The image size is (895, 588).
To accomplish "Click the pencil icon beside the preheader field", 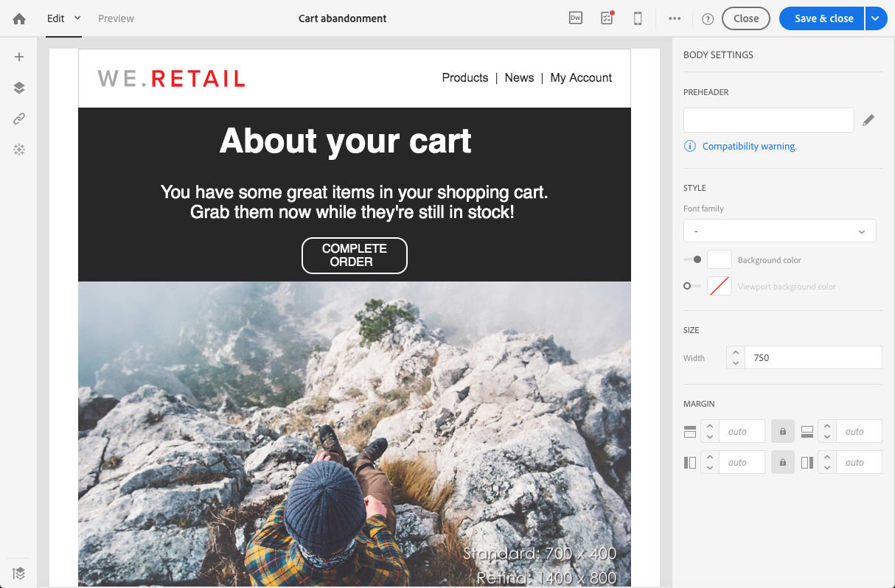I will pos(868,120).
